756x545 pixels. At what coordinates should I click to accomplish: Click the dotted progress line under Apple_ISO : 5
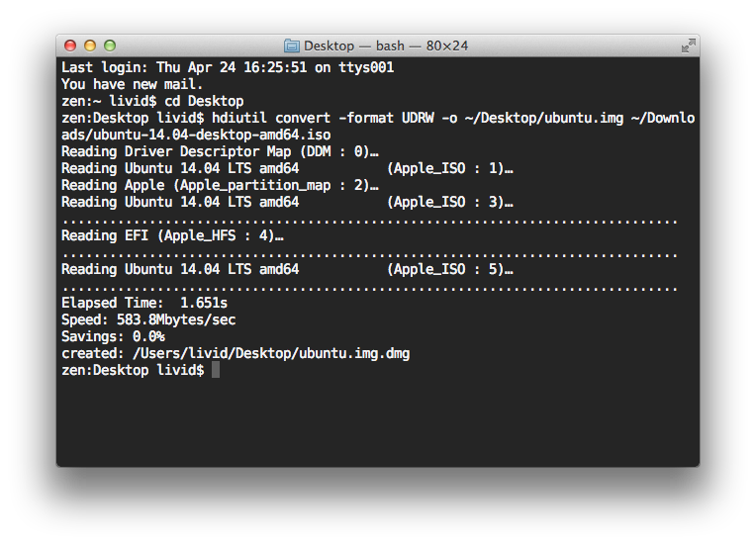click(369, 286)
